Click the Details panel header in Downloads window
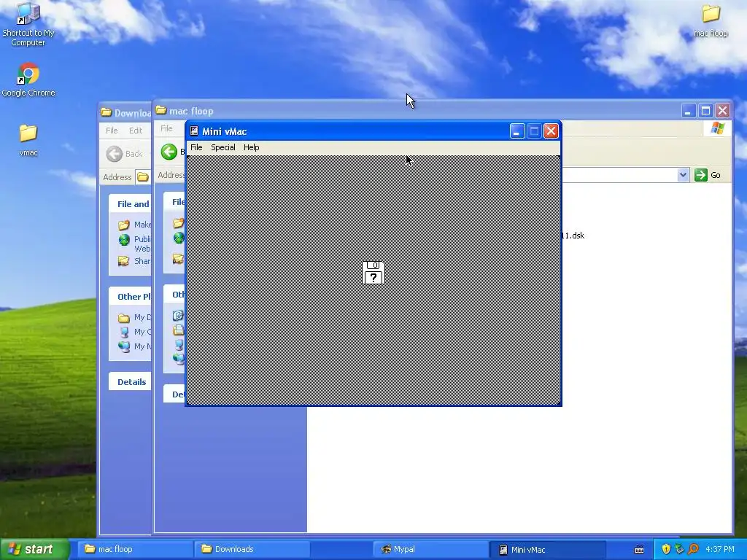This screenshot has height=560, width=747. coord(131,382)
